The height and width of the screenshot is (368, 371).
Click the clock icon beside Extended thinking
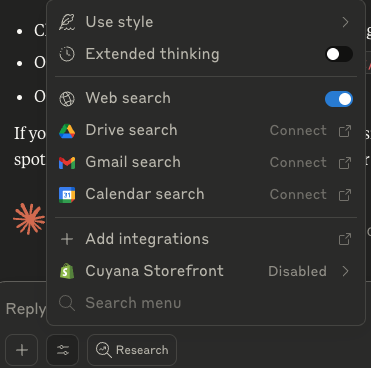67,54
